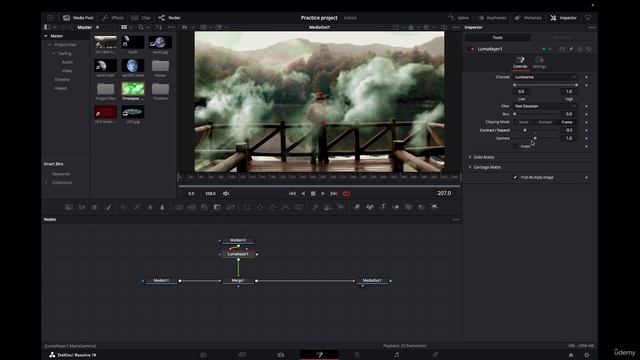Select the LumaKeyer1 node

pyautogui.click(x=238, y=254)
